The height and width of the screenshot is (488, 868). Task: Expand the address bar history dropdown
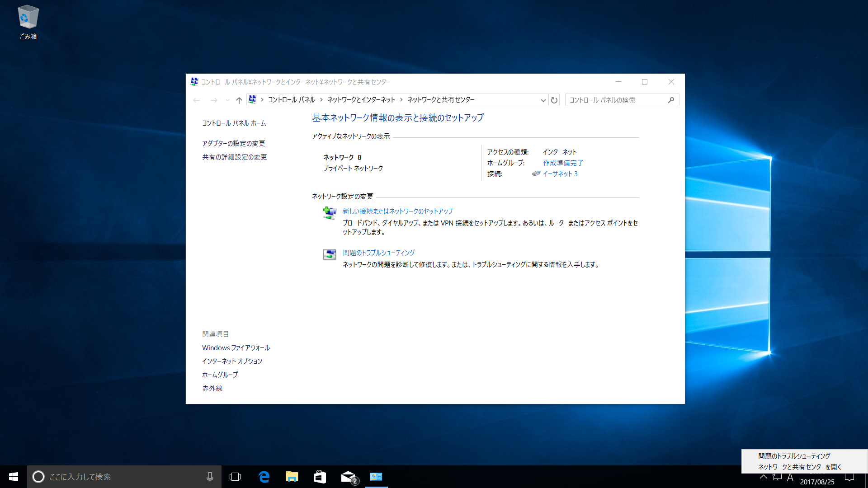(x=543, y=100)
